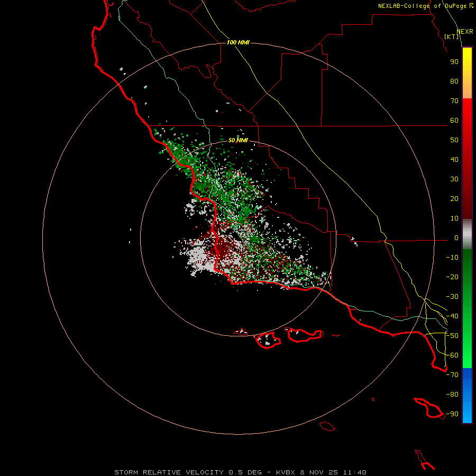Viewport: 476px width, 476px height.
Task: Click the -10 label on the velocity scale
Action: coord(452,258)
